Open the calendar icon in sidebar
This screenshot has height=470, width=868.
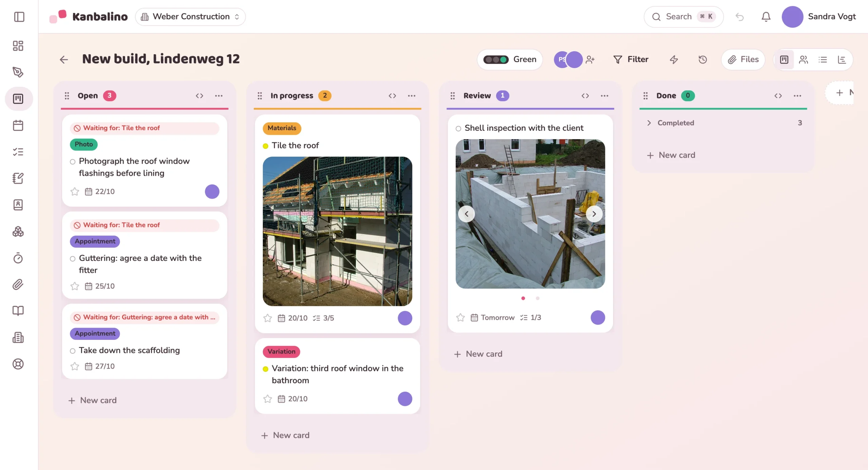click(x=18, y=125)
